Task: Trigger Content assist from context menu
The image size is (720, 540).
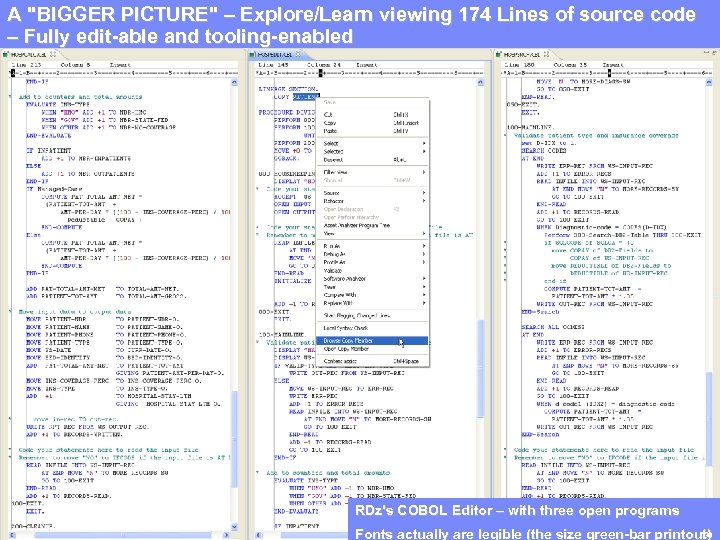Action: click(x=372, y=361)
